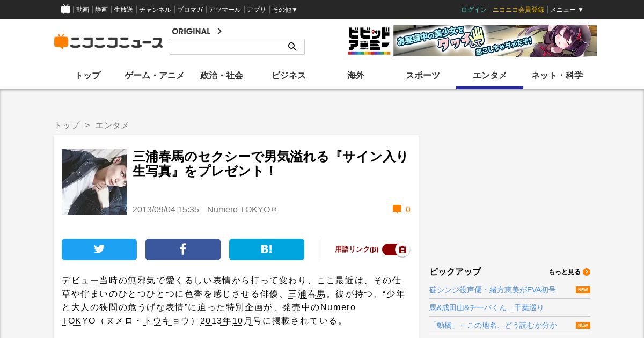
Task: Open アツマール from top bar
Action: click(x=225, y=10)
